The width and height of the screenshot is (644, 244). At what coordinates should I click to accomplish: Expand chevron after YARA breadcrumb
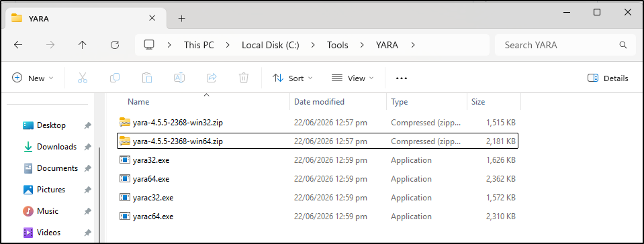click(413, 45)
